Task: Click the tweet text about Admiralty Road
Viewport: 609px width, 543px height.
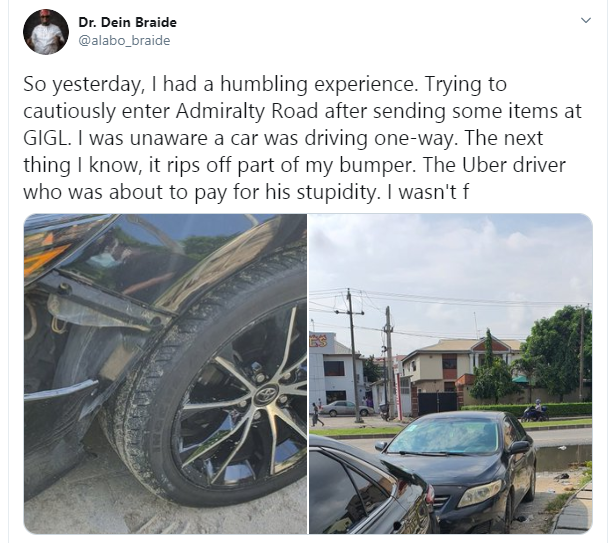Action: (302, 138)
